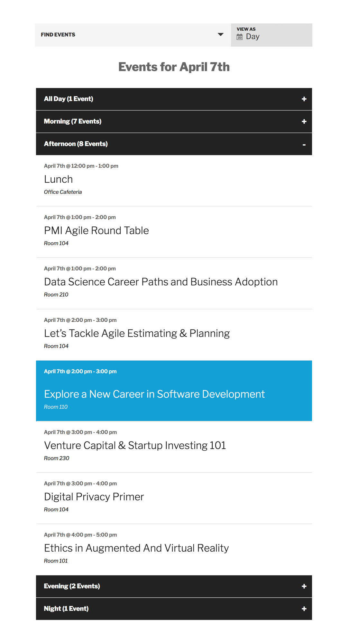Viewport: 350px width, 644px height.
Task: Open the Find Events search panel
Action: tap(58, 34)
